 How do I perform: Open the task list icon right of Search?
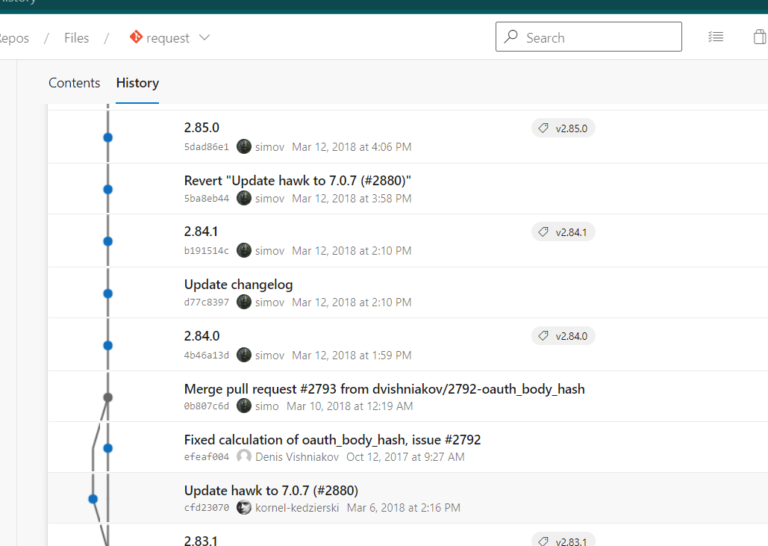click(x=716, y=38)
